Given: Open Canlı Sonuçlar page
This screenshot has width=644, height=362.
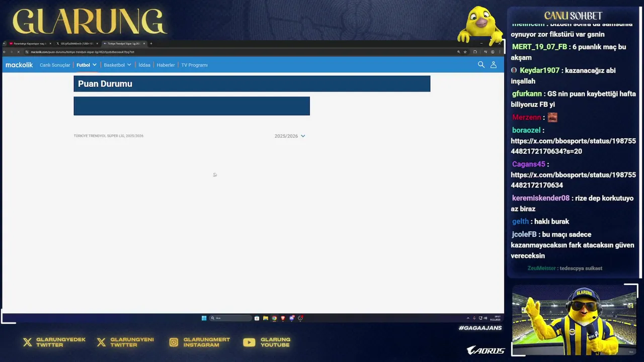Looking at the screenshot, I should click(x=55, y=65).
